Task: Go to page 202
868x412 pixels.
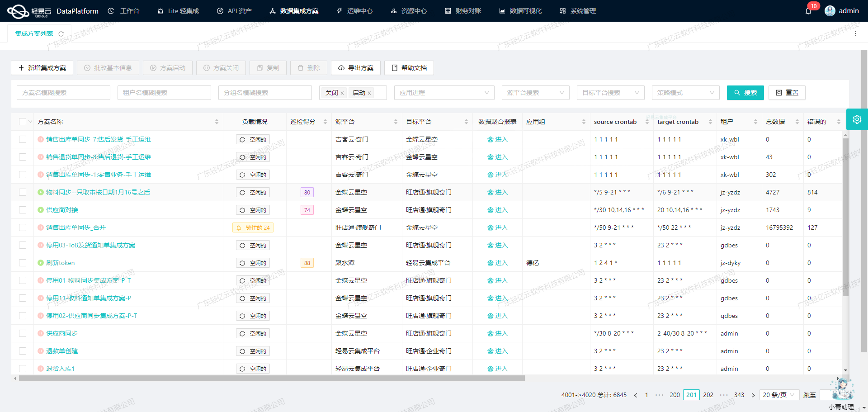Action: tap(708, 395)
